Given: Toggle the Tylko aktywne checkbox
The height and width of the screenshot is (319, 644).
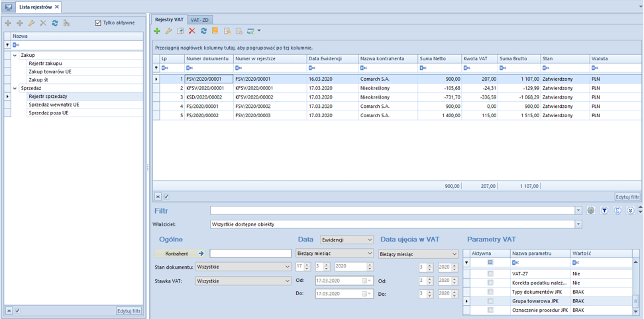Looking at the screenshot, I should pyautogui.click(x=98, y=23).
